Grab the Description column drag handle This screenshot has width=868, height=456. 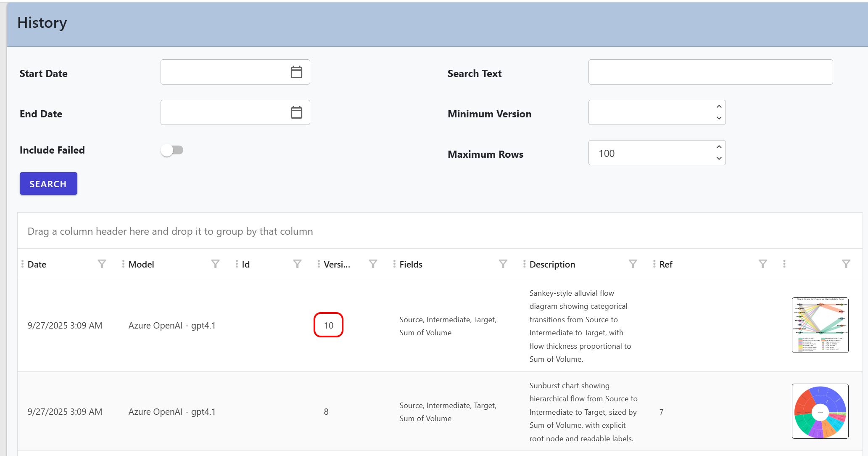[x=524, y=264]
